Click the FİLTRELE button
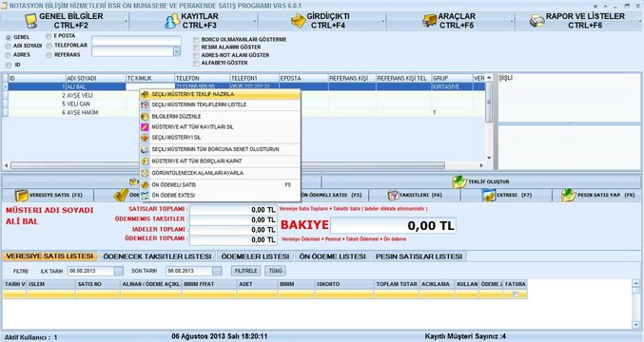644x342 pixels. tap(246, 271)
